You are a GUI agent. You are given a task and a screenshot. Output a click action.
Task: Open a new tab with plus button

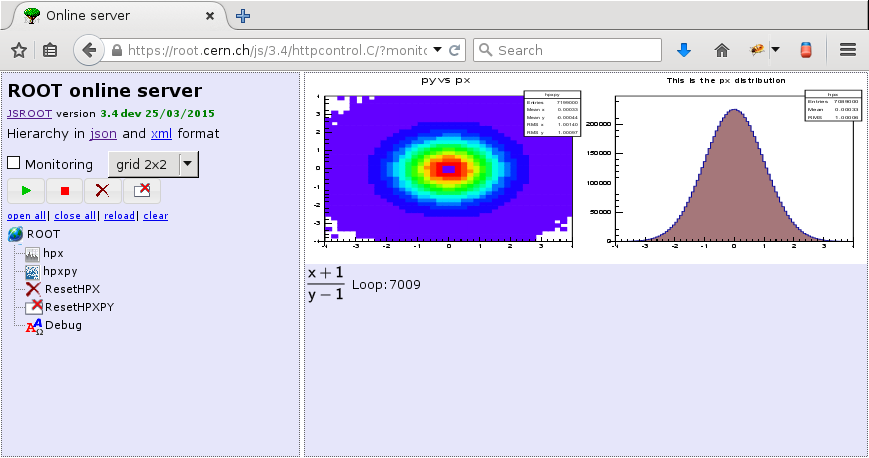[x=243, y=16]
